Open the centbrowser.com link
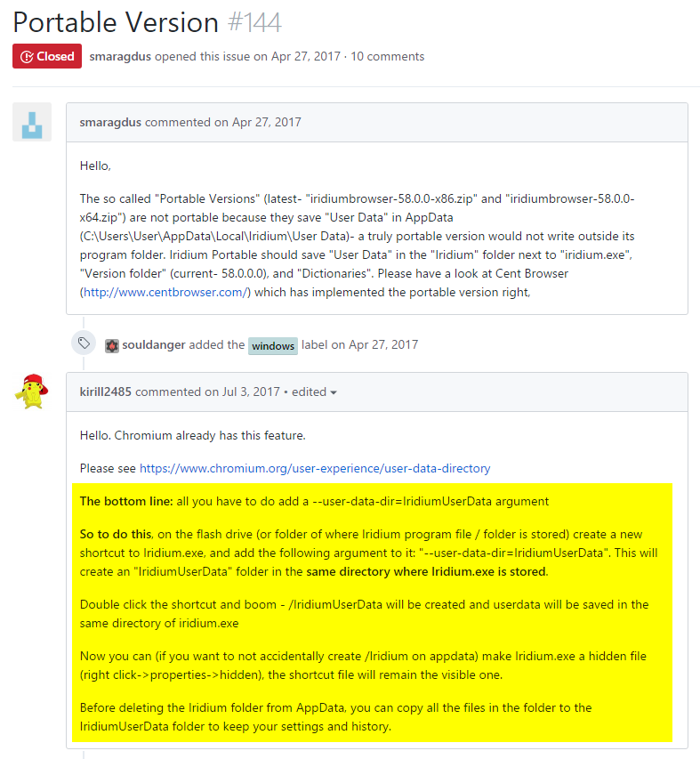The image size is (700, 759). coord(165,293)
